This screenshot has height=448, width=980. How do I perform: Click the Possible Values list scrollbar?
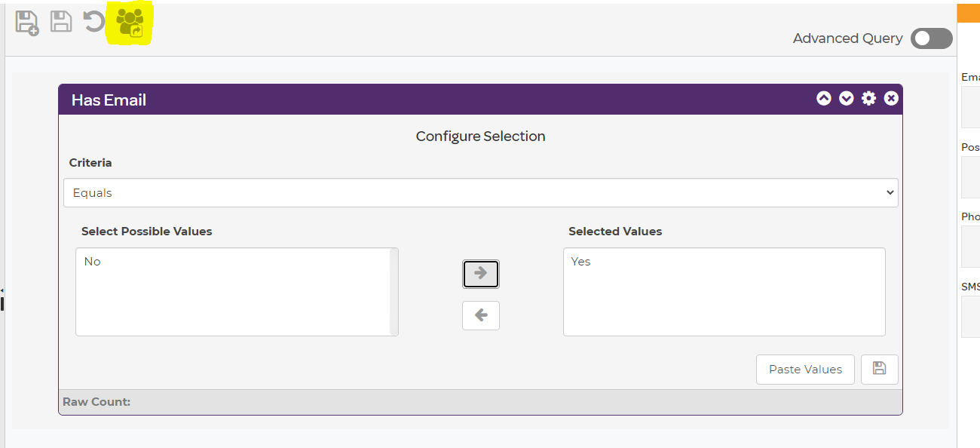[394, 291]
